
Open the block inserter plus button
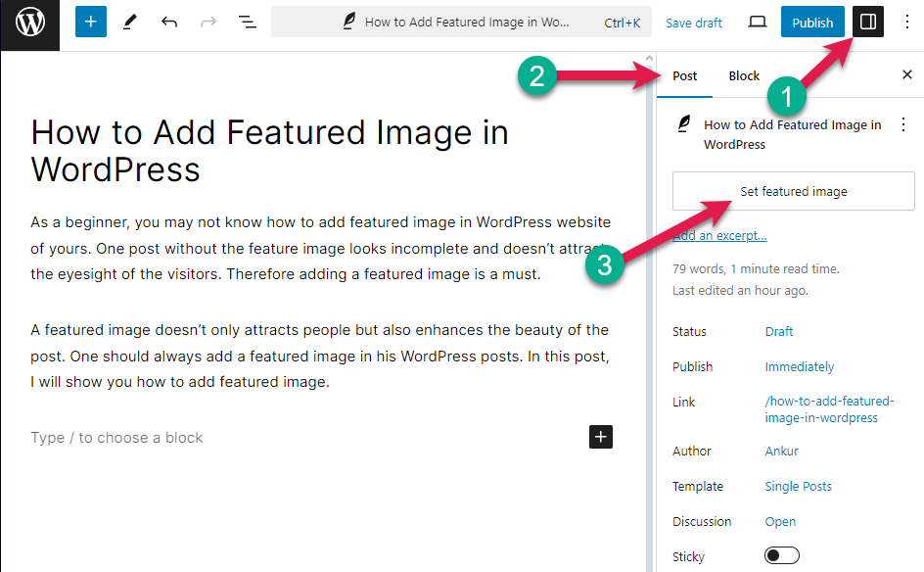click(x=91, y=22)
